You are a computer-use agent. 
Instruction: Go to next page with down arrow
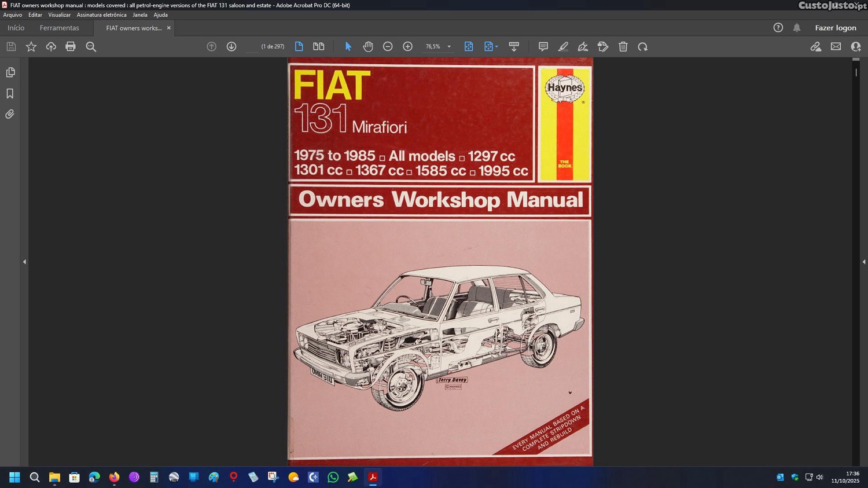(x=231, y=47)
